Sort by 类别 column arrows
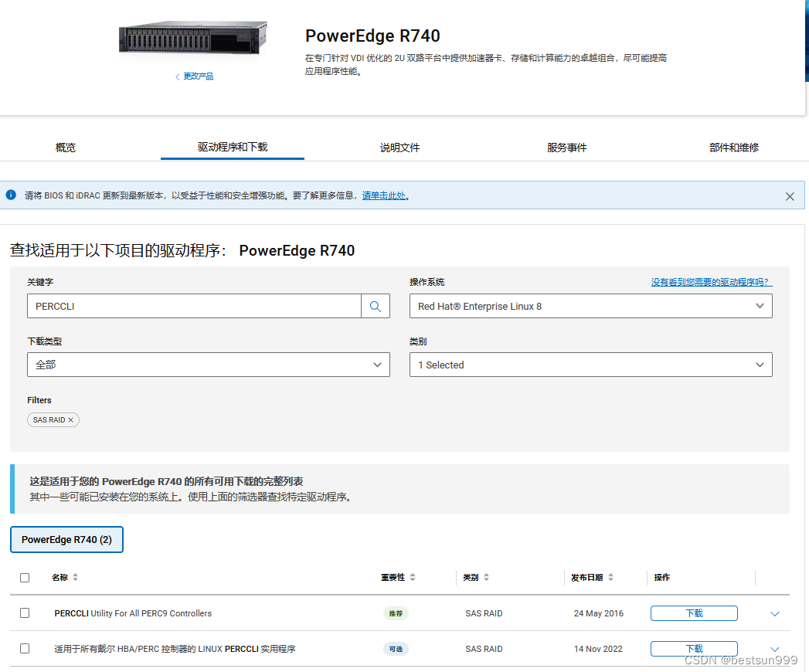 pyautogui.click(x=486, y=577)
